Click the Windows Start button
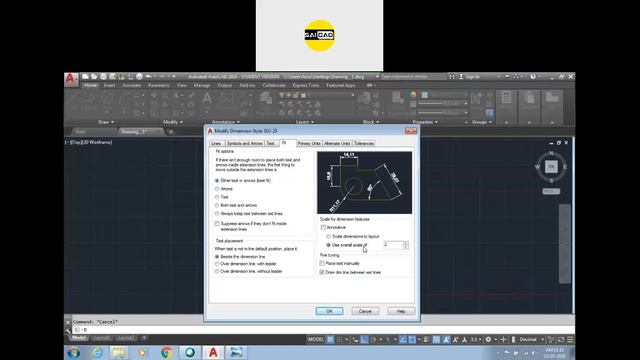 (74, 352)
